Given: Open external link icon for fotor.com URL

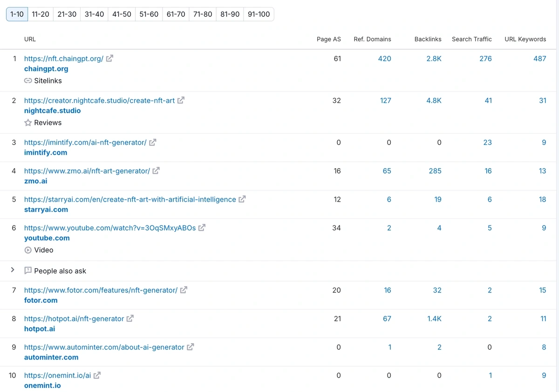Looking at the screenshot, I should tap(184, 290).
